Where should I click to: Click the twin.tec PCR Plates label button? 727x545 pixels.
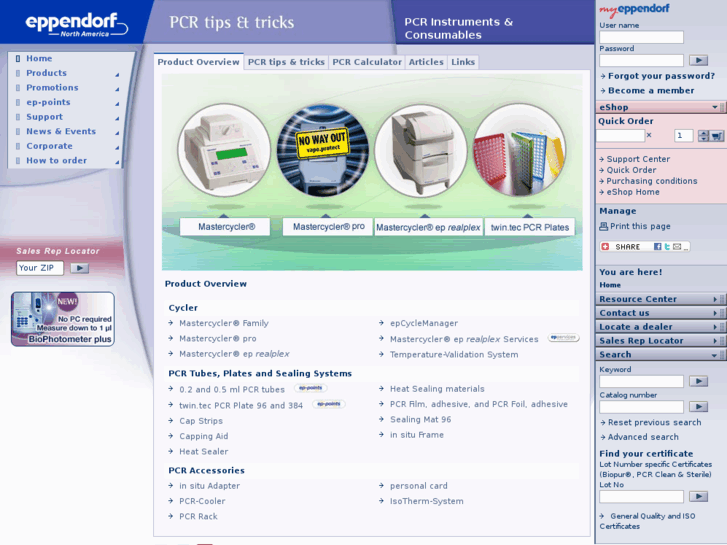530,227
